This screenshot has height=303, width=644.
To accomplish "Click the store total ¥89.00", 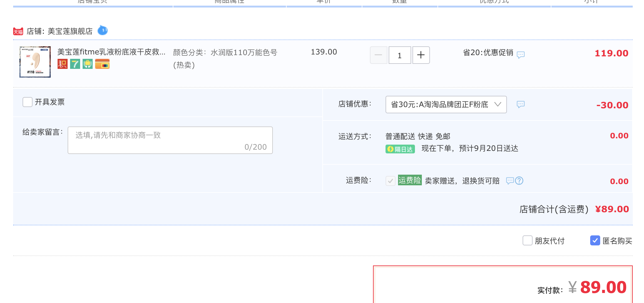I will (x=612, y=209).
